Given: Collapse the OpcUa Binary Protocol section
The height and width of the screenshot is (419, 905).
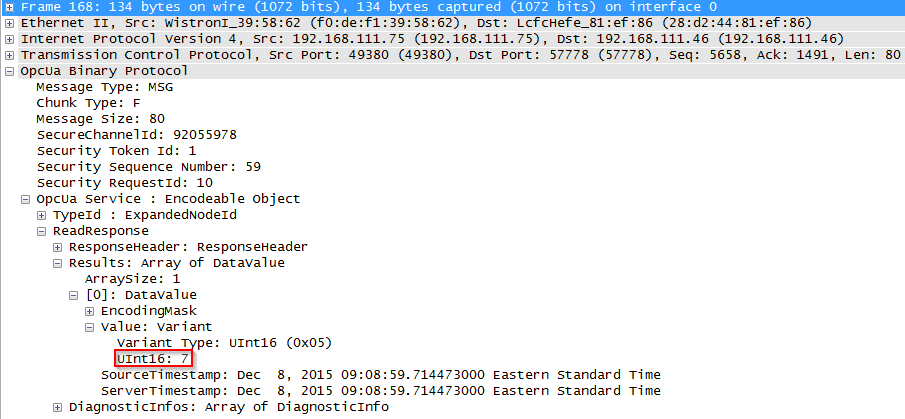Looking at the screenshot, I should (9, 72).
